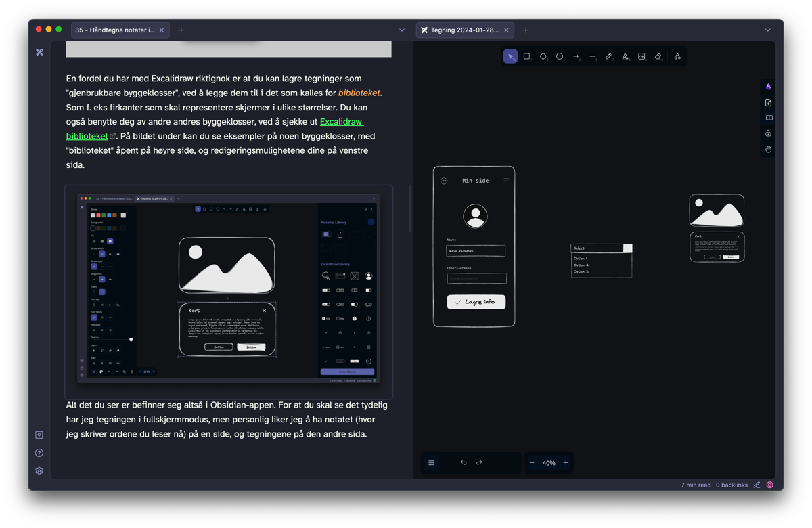The image size is (812, 528).
Task: Toggle the canvas lock icon
Action: coord(769,133)
